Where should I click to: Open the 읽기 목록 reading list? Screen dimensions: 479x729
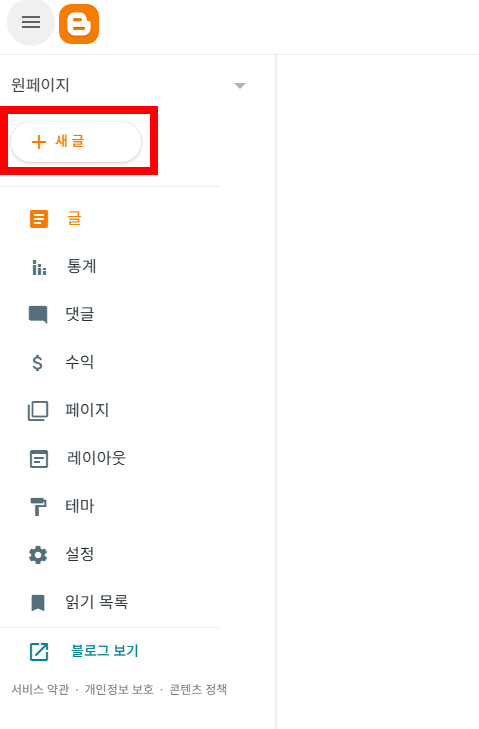point(96,602)
